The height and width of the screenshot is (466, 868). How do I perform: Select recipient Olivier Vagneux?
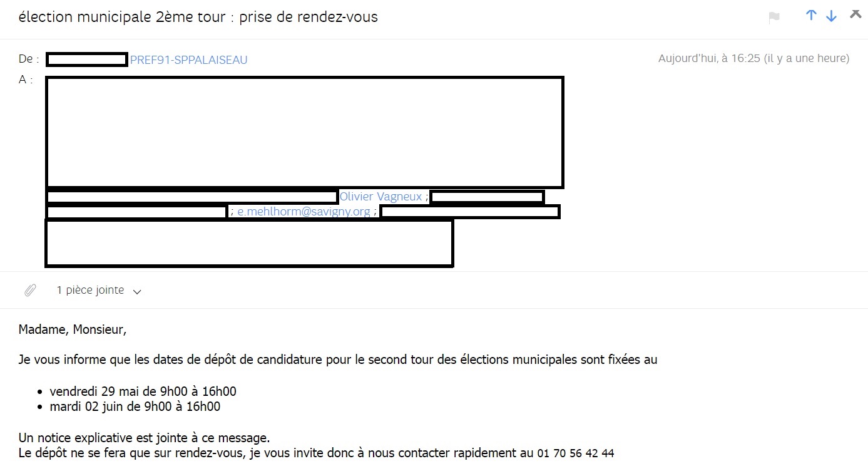point(380,197)
